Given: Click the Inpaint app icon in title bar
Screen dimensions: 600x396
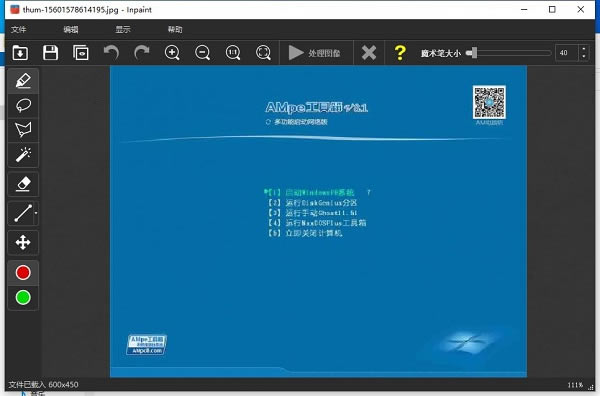Looking at the screenshot, I should coord(15,10).
